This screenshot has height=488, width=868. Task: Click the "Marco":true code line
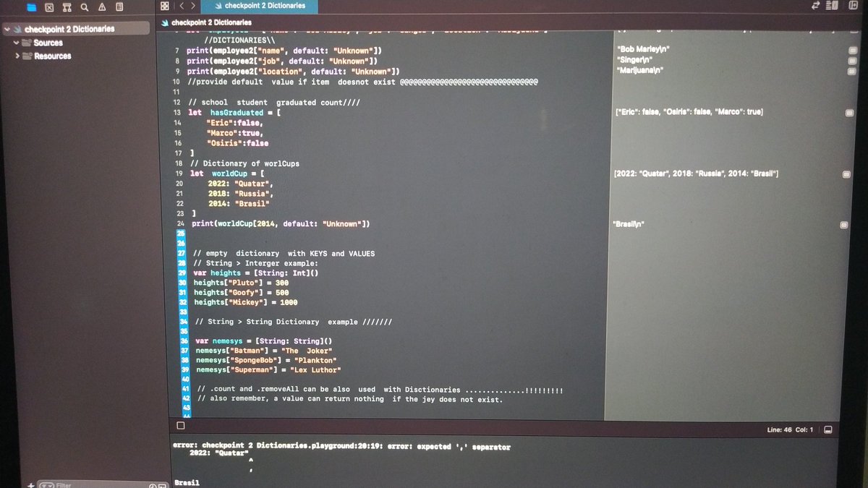[x=235, y=134]
